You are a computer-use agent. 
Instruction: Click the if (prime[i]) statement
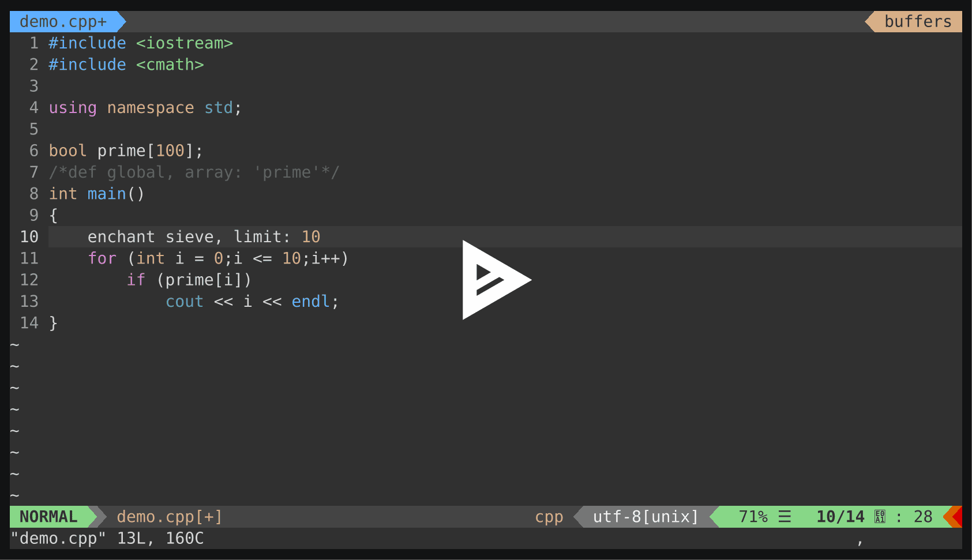pos(189,280)
